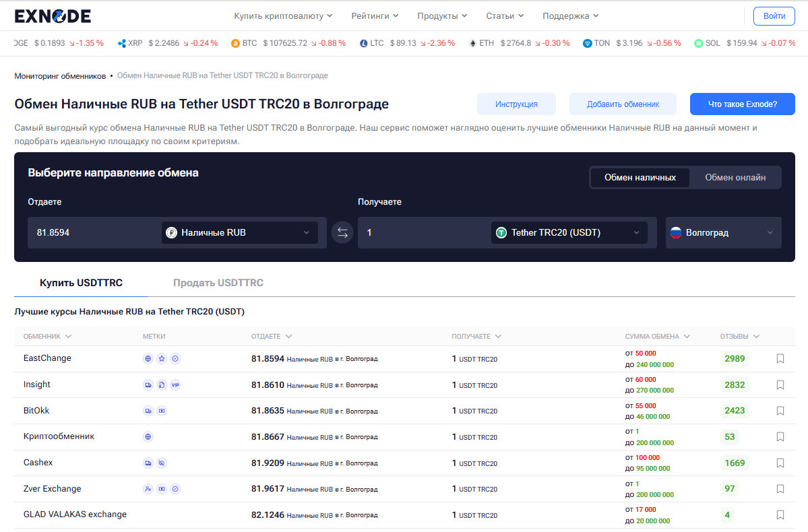
Task: Sort table by ПОЛУЧАЕТЕ column
Action: pos(476,336)
